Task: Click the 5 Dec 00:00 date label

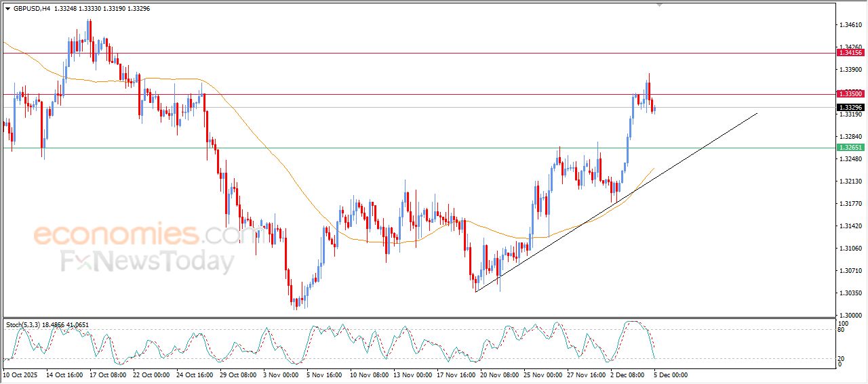Action: [x=671, y=374]
